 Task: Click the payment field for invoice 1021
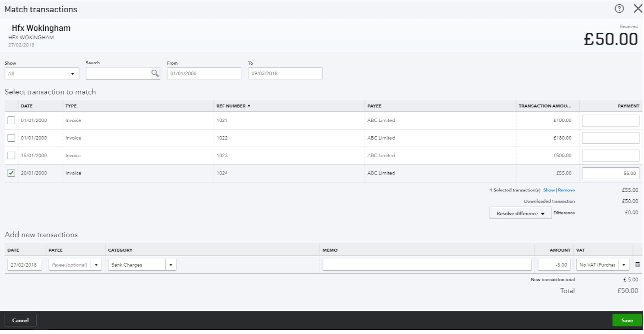[611, 121]
